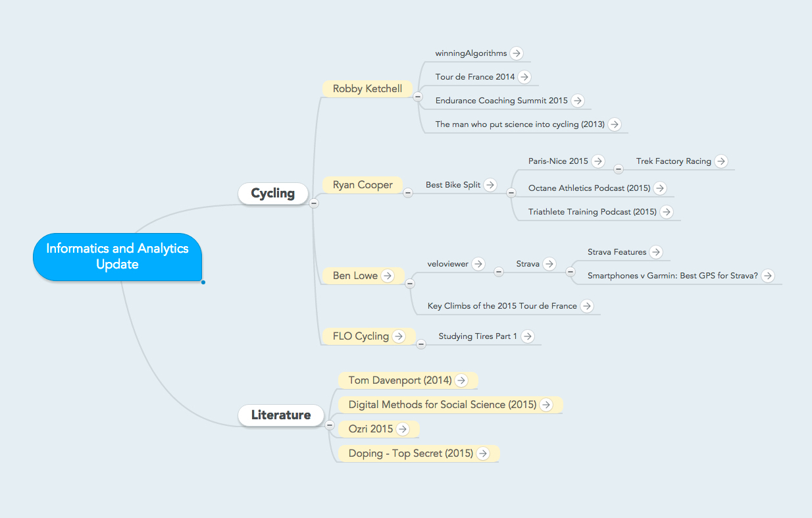Collapse children of Best Bike Split

(x=511, y=193)
